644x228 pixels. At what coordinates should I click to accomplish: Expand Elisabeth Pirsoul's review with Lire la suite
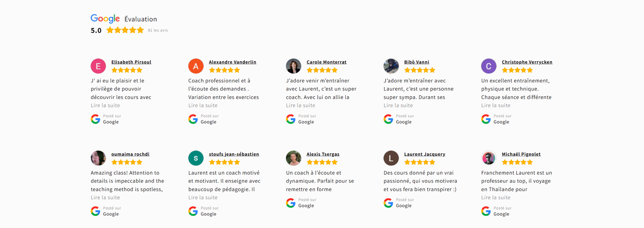pos(105,105)
